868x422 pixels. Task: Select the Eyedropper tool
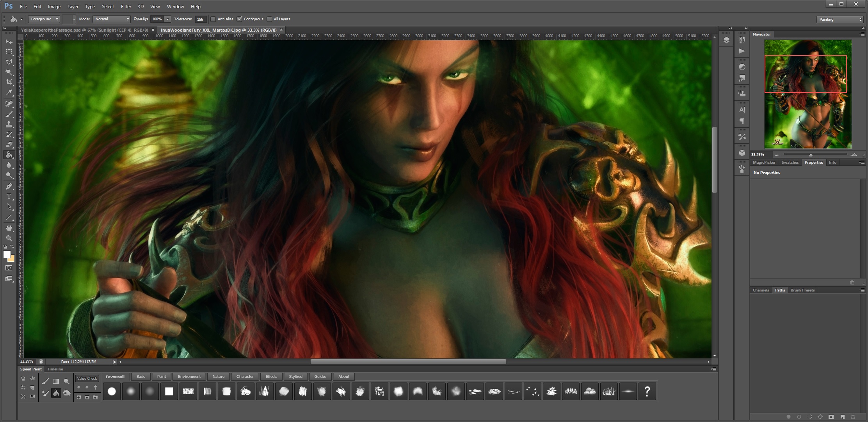pos(9,93)
